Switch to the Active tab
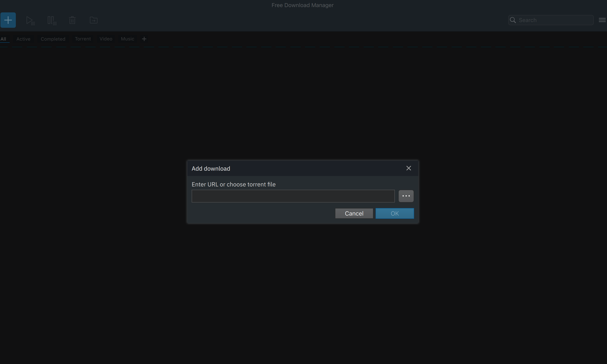607x364 pixels. (x=23, y=39)
